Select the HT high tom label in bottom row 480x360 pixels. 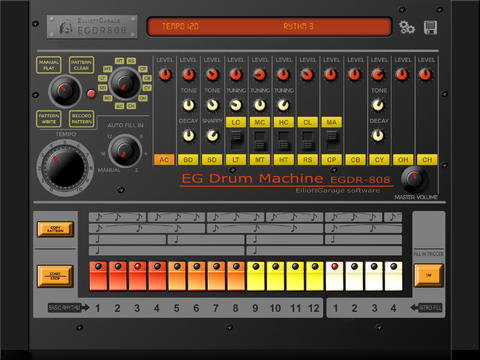coord(284,160)
